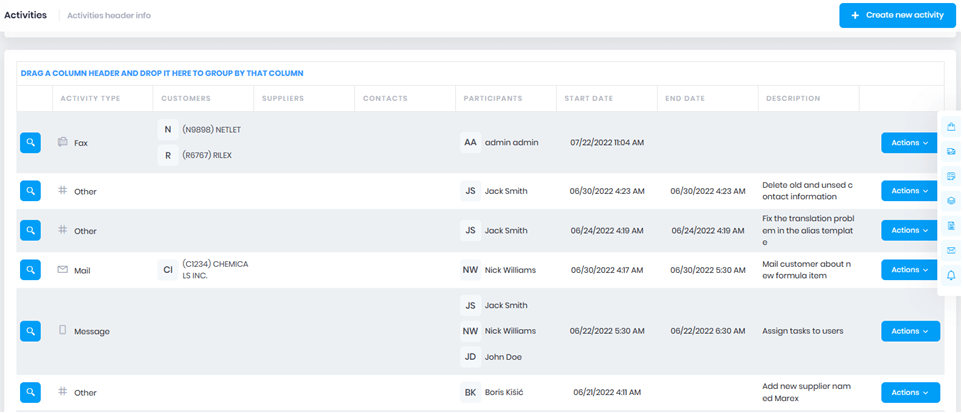This screenshot has height=413, width=963.
Task: Sort by Customers column header
Action: coord(186,98)
